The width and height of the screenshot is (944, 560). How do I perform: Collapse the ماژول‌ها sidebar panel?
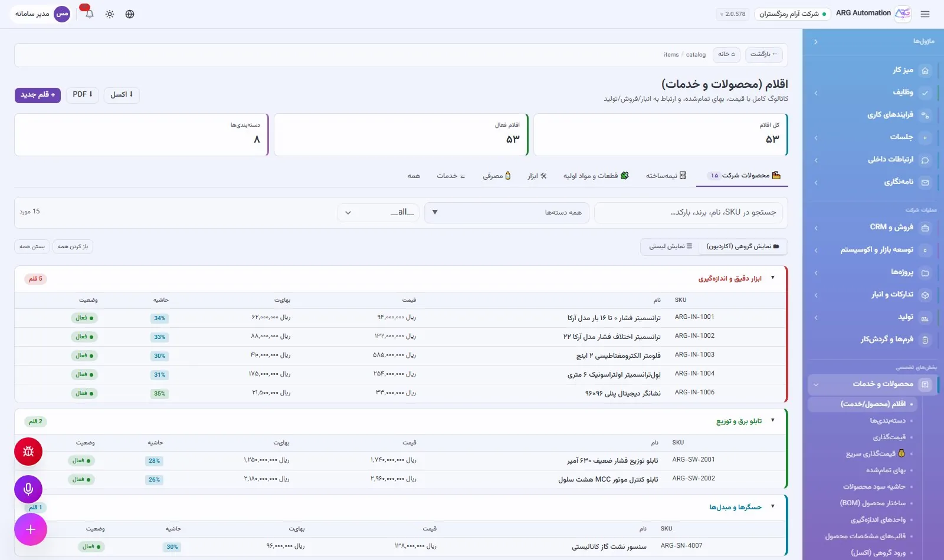pyautogui.click(x=815, y=42)
